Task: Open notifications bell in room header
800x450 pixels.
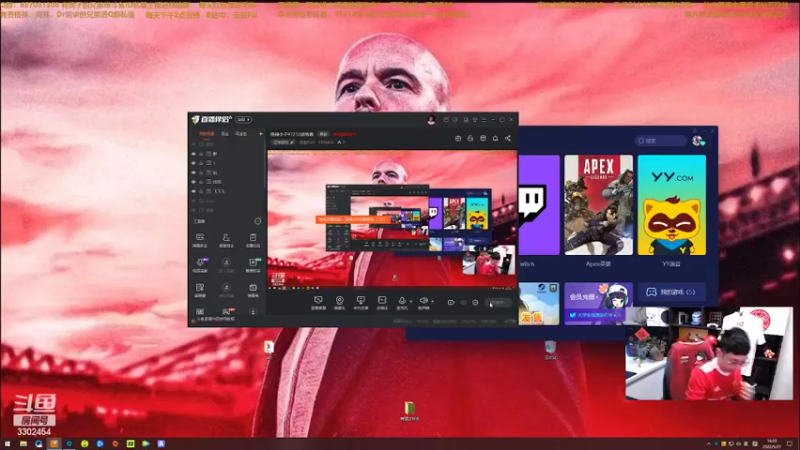Action: (495, 138)
